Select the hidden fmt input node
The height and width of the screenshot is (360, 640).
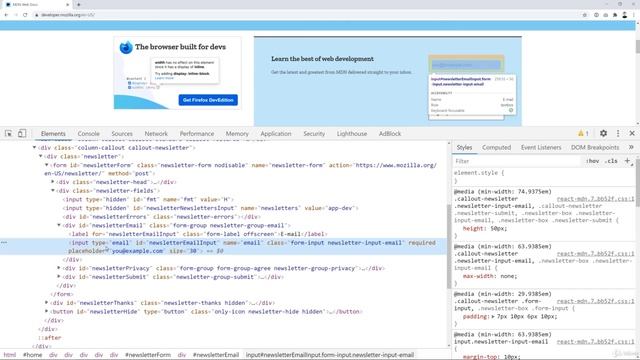(x=148, y=199)
